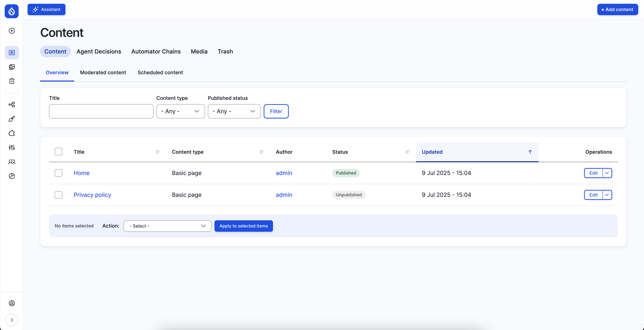
Task: Open the Reports pie-chart icon
Action: click(x=12, y=176)
